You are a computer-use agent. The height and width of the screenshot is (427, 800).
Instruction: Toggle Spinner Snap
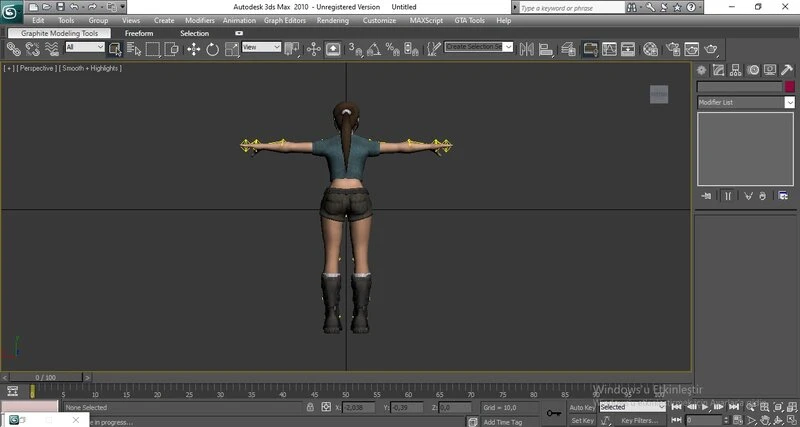coord(411,49)
